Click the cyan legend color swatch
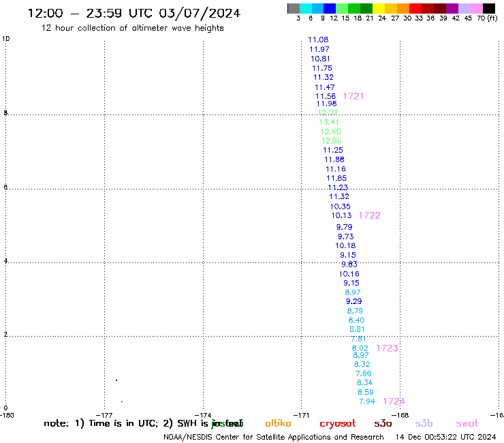Image resolution: width=504 pixels, height=443 pixels. (306, 8)
